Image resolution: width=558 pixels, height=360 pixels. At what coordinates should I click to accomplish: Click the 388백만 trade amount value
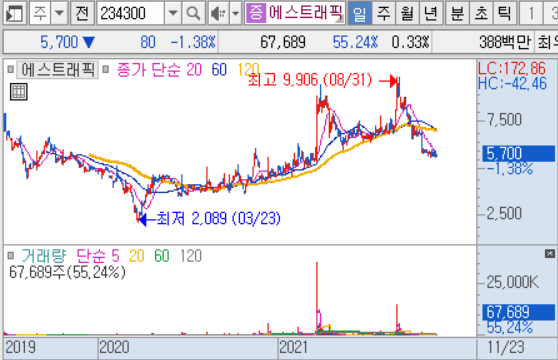click(505, 42)
